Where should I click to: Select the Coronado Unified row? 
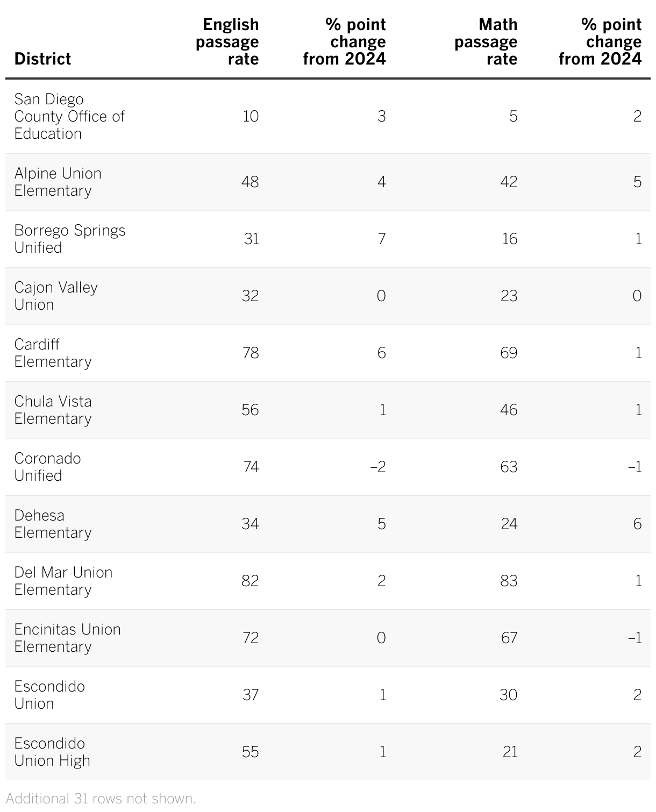point(47,467)
